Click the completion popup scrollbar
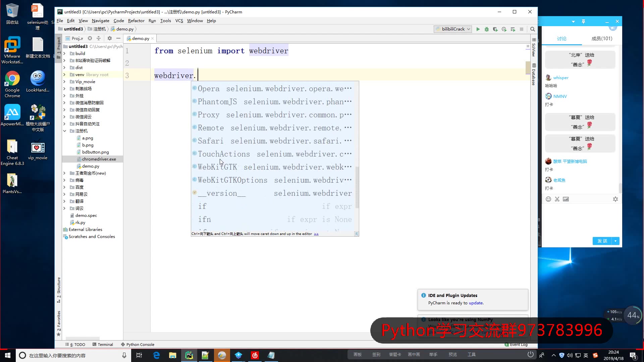 pos(357,187)
